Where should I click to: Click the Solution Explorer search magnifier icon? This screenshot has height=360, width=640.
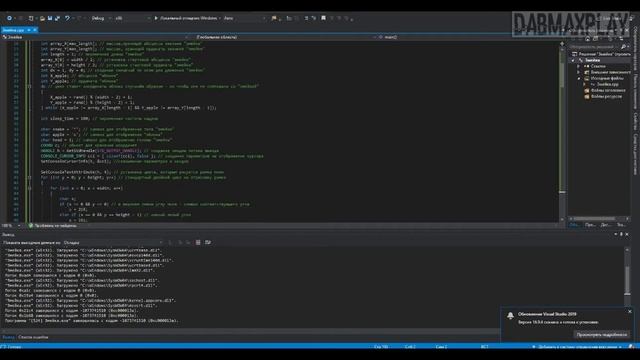(x=623, y=47)
